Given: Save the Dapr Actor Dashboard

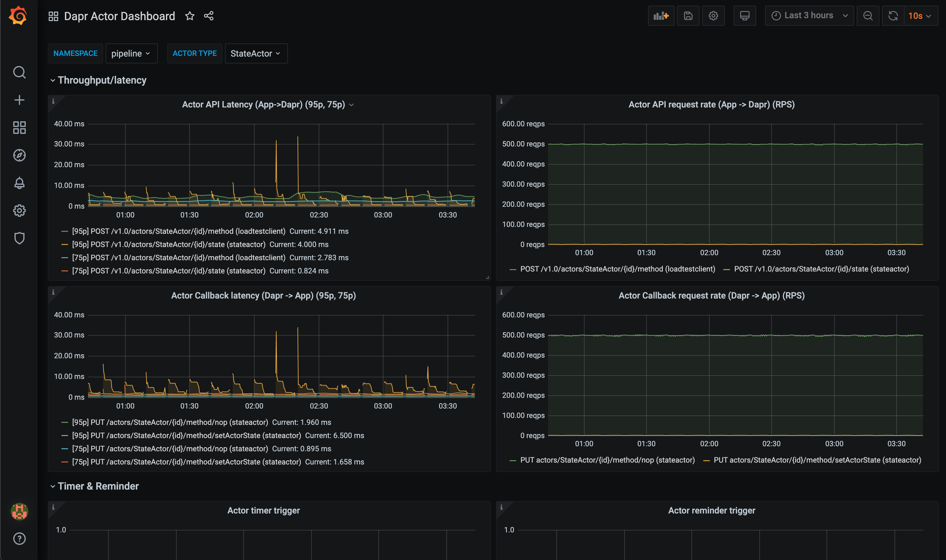Looking at the screenshot, I should coord(688,15).
